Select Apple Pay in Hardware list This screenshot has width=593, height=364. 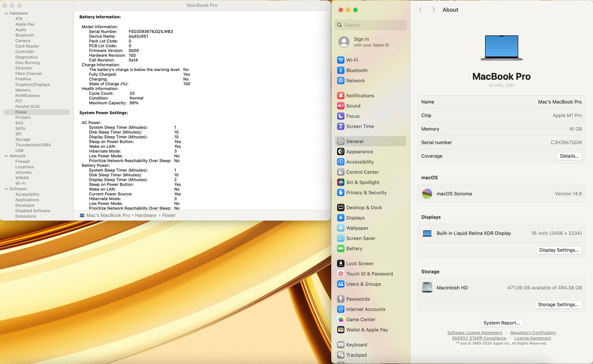pyautogui.click(x=25, y=24)
